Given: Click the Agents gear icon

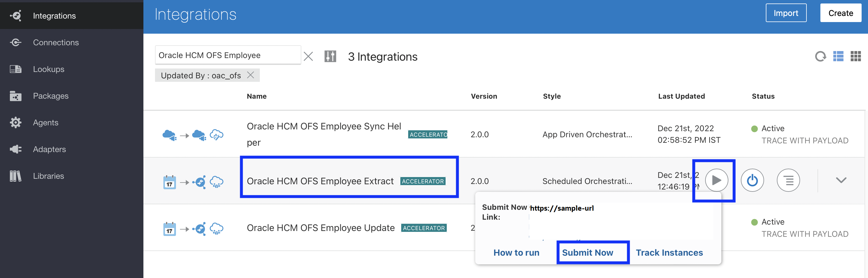Looking at the screenshot, I should click(x=15, y=122).
